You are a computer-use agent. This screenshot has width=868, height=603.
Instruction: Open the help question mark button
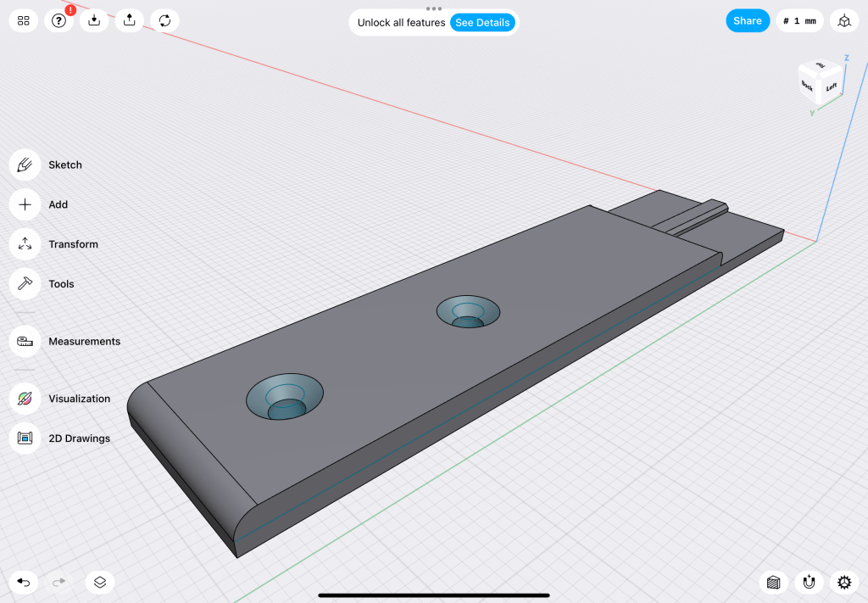58,21
